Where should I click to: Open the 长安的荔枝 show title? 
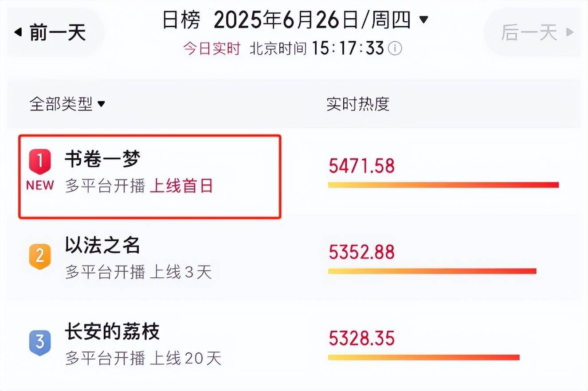tap(112, 331)
